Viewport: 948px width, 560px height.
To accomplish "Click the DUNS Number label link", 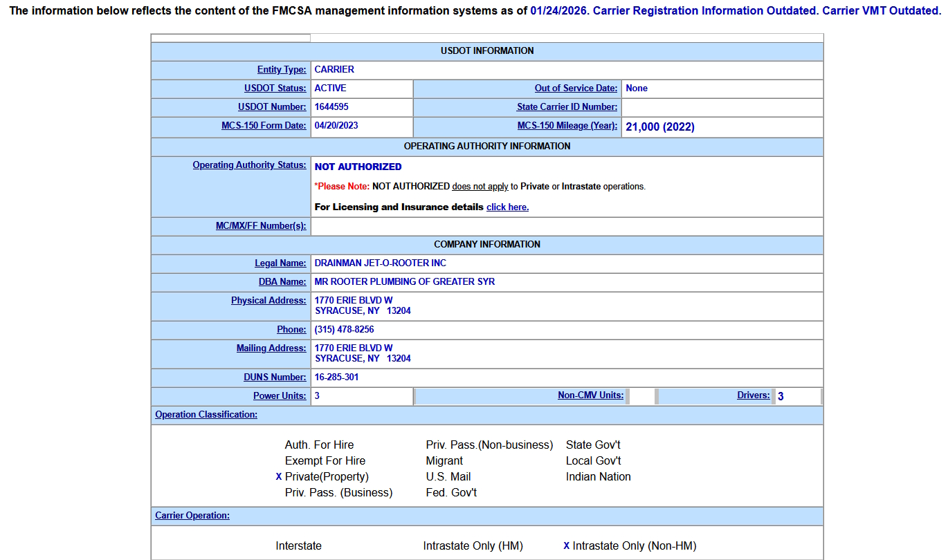I will coord(275,377).
